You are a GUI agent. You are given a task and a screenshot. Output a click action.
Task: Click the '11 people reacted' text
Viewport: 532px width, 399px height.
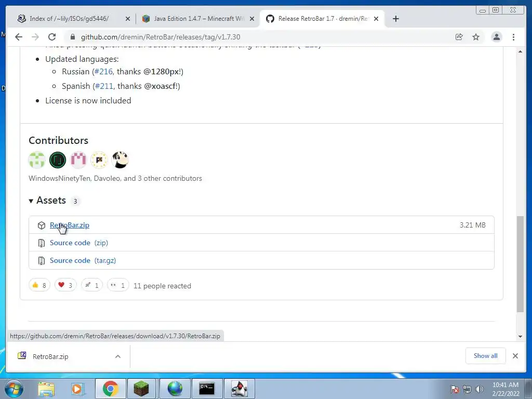(x=162, y=286)
